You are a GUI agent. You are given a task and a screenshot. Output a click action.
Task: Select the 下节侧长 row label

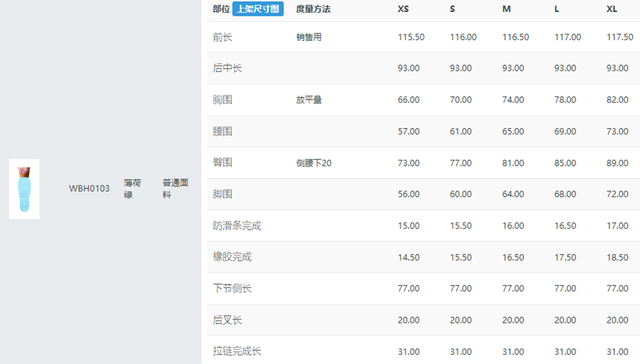232,289
